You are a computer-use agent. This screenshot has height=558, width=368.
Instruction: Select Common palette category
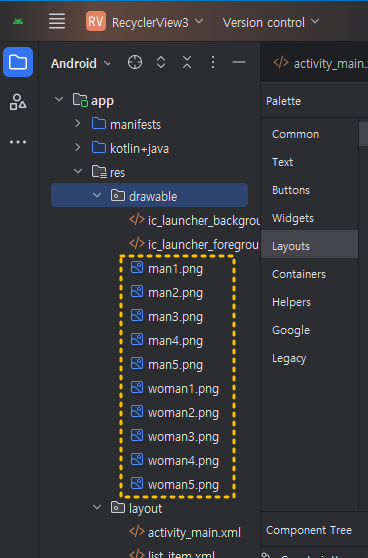click(x=295, y=134)
